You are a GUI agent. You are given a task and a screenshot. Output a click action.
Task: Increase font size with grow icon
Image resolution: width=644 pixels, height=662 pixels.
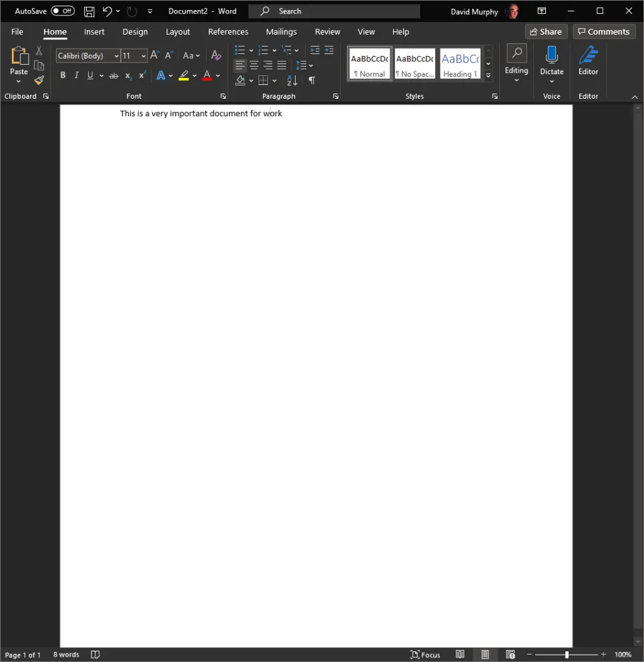(x=155, y=55)
